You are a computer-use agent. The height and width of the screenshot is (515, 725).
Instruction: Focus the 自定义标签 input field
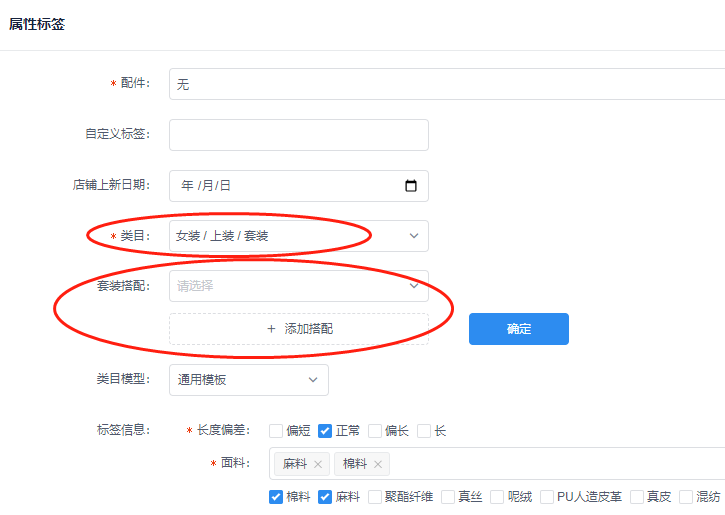(299, 135)
